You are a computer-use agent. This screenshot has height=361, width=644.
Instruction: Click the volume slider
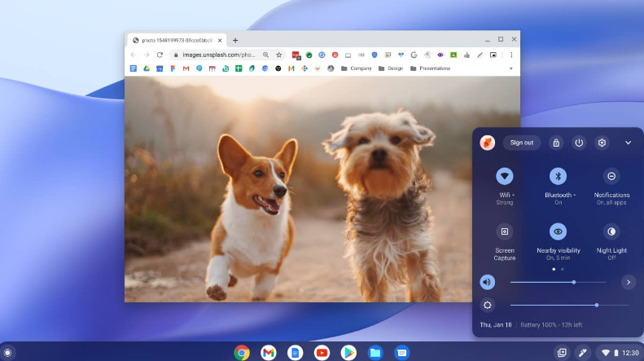pyautogui.click(x=558, y=282)
